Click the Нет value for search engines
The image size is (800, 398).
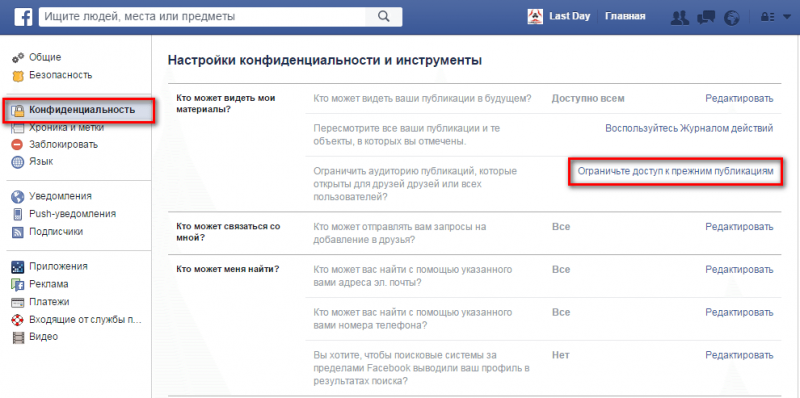tap(561, 355)
